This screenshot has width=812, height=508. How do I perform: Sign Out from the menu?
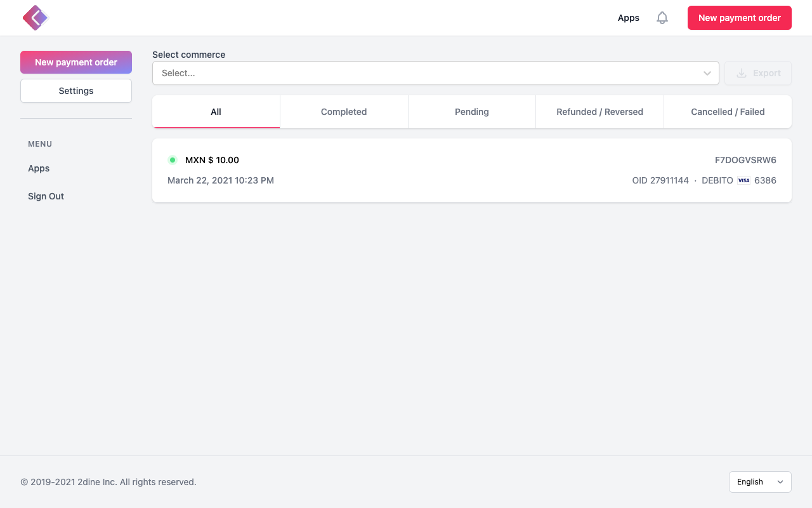46,196
